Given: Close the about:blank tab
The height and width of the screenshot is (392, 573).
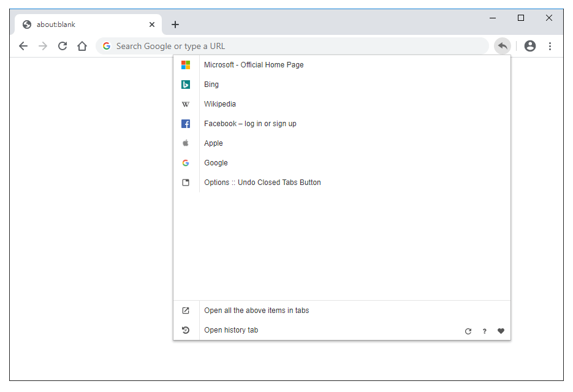Looking at the screenshot, I should pos(152,24).
